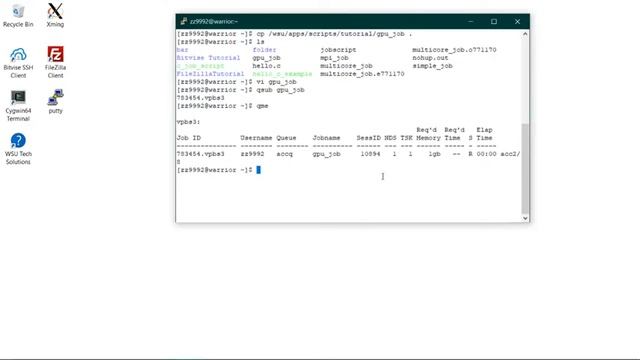Click 'hello_c_example' green entry
640x360 pixels.
click(282, 74)
